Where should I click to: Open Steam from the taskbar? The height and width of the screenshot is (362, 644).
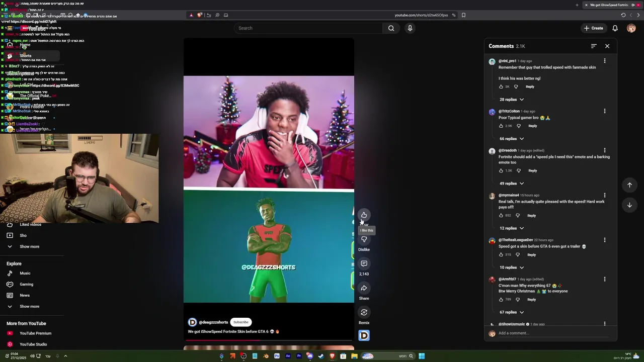(x=321, y=356)
